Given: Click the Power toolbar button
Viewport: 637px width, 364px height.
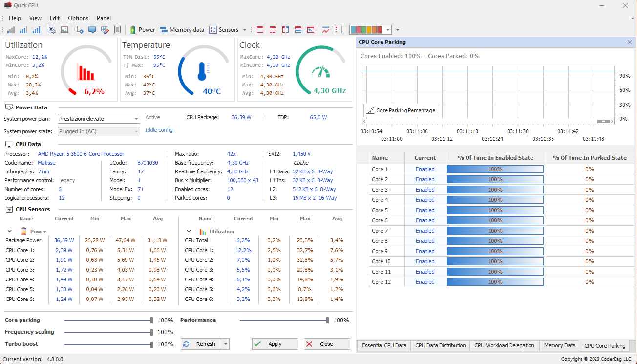Looking at the screenshot, I should (142, 30).
